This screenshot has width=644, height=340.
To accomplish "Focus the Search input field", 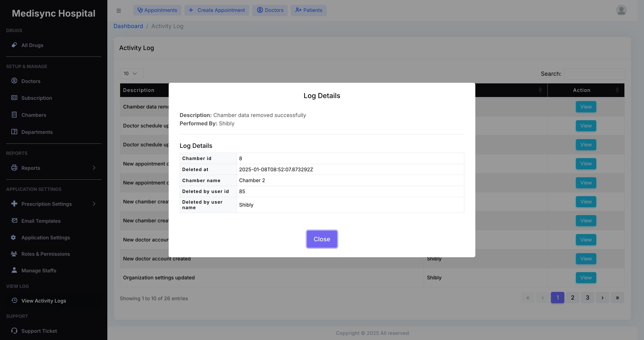I will pos(594,74).
